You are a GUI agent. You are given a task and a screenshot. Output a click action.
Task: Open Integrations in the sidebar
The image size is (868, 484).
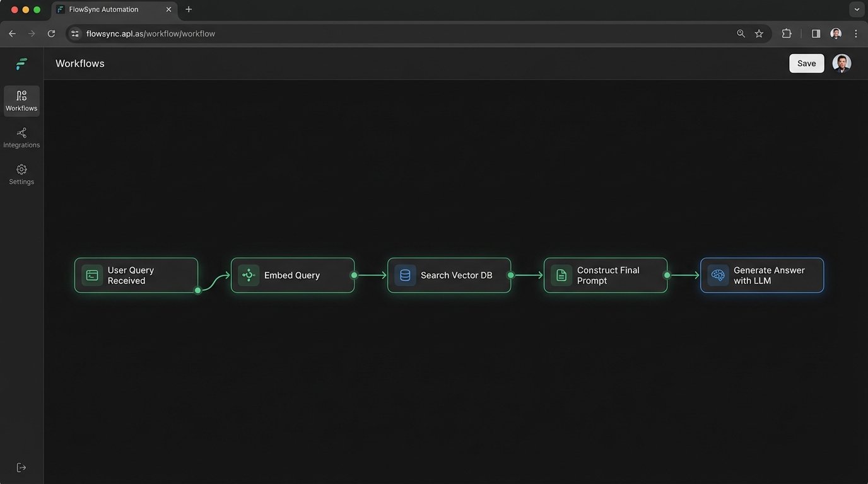(21, 137)
